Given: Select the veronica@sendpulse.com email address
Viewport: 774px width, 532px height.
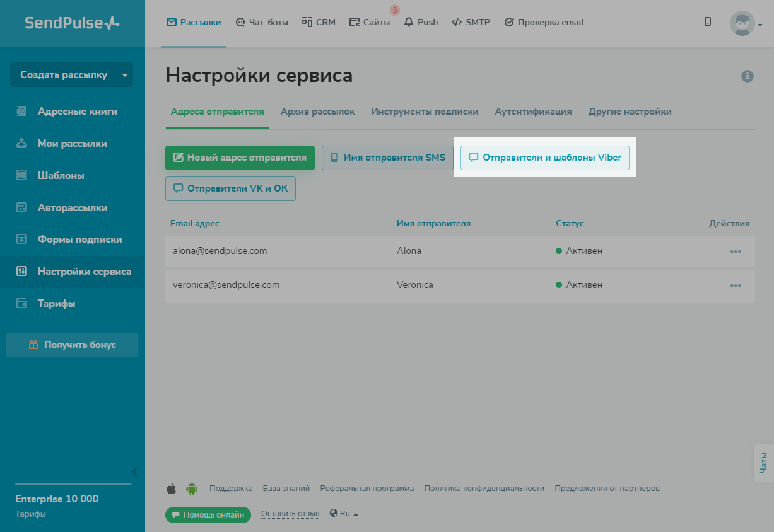Looking at the screenshot, I should pos(226,285).
